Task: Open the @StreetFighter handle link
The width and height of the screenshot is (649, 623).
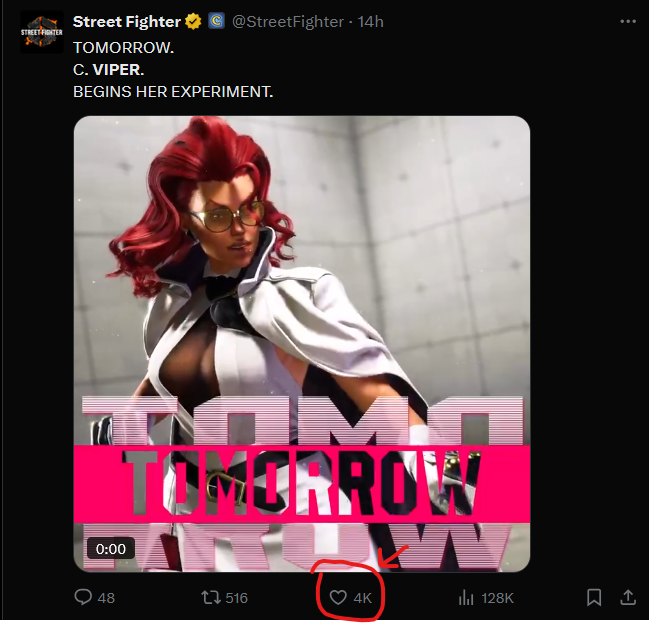Action: (288, 22)
